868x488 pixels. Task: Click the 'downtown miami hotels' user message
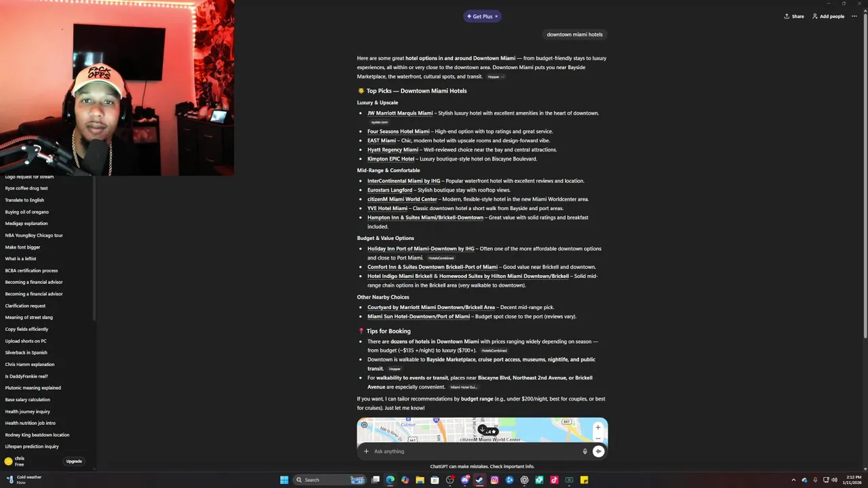(574, 35)
